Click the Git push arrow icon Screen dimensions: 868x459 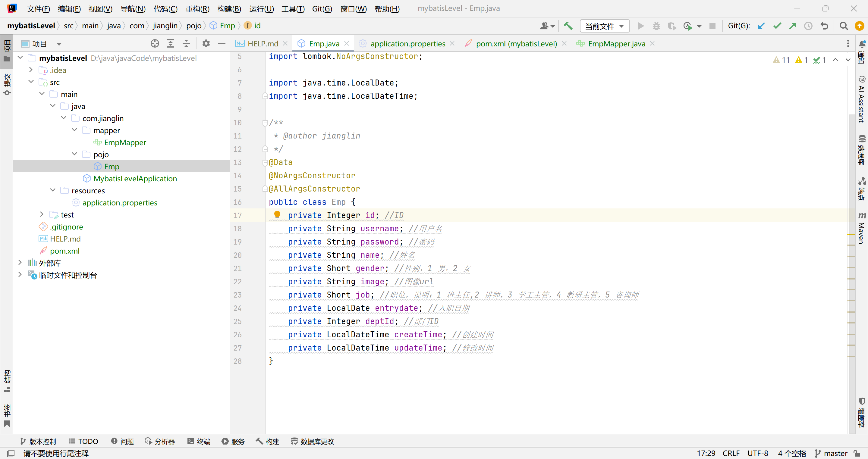point(793,26)
